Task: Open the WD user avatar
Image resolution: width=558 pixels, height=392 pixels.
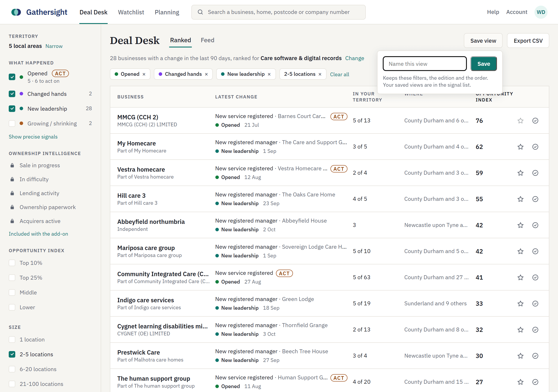Action: pos(541,12)
